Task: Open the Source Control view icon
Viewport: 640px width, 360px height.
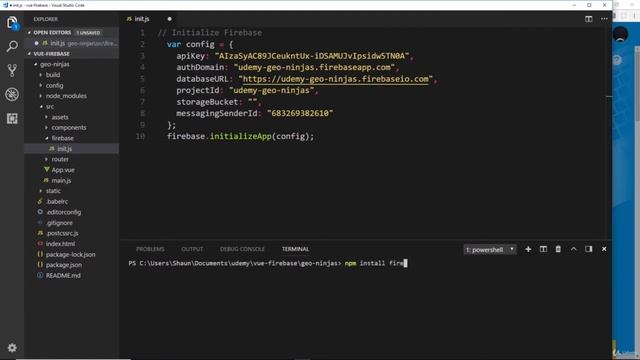Action: [12, 71]
